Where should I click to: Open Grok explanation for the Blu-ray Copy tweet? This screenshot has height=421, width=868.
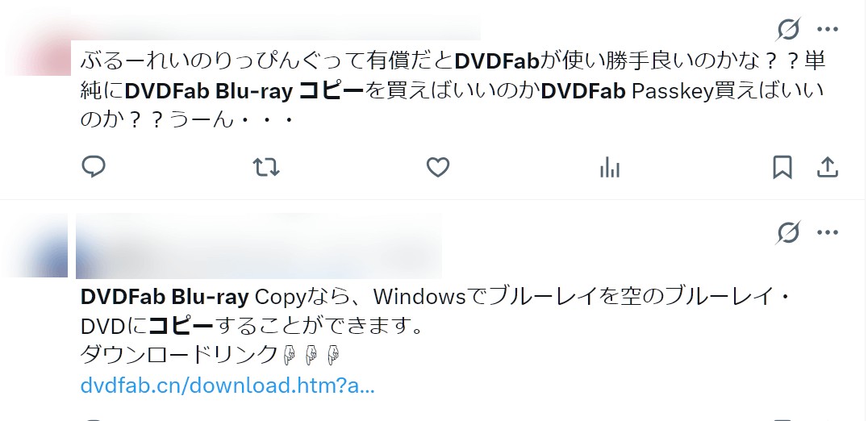[x=787, y=231]
